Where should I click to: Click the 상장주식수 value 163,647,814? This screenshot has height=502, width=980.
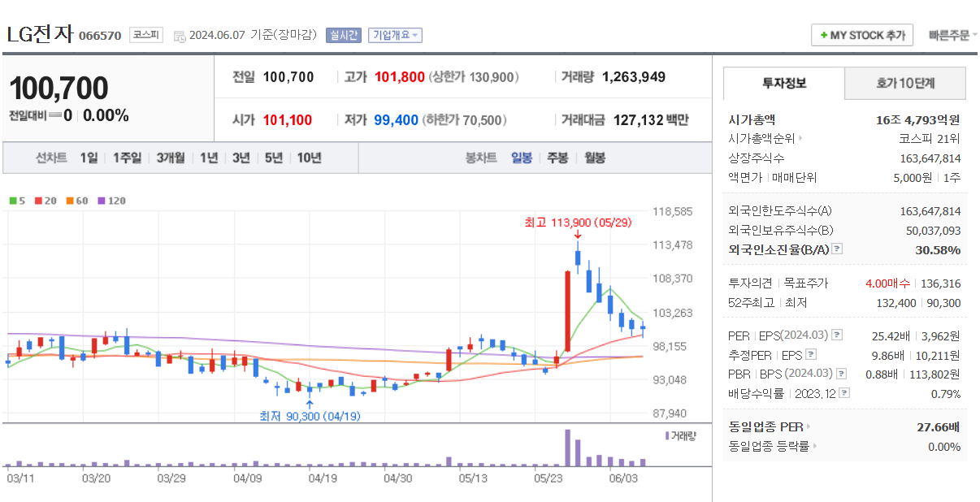click(x=930, y=158)
